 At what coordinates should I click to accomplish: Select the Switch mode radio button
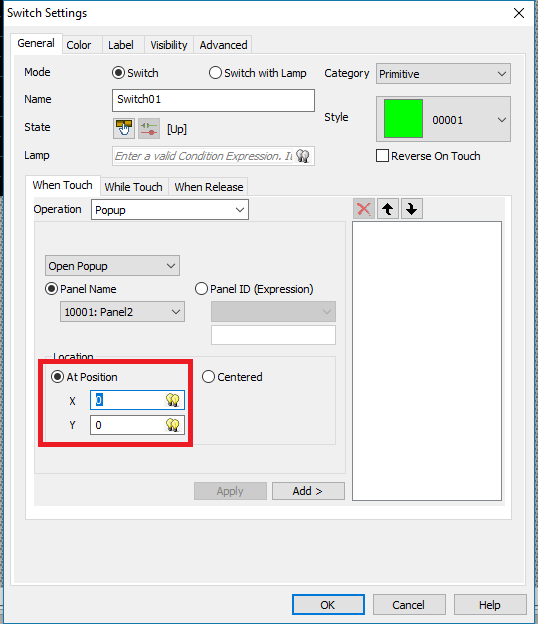[118, 73]
